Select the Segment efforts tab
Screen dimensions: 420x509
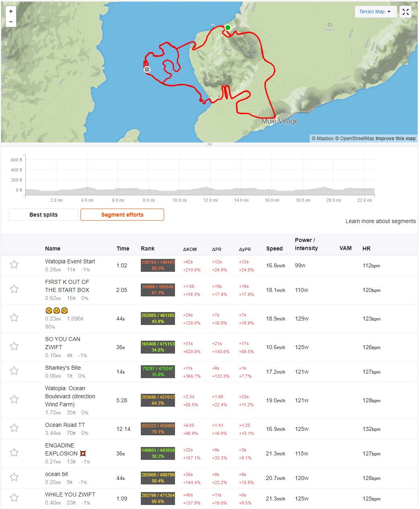pos(122,215)
